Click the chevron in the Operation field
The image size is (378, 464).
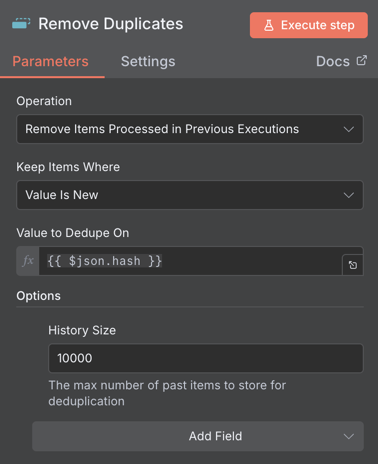click(x=349, y=129)
